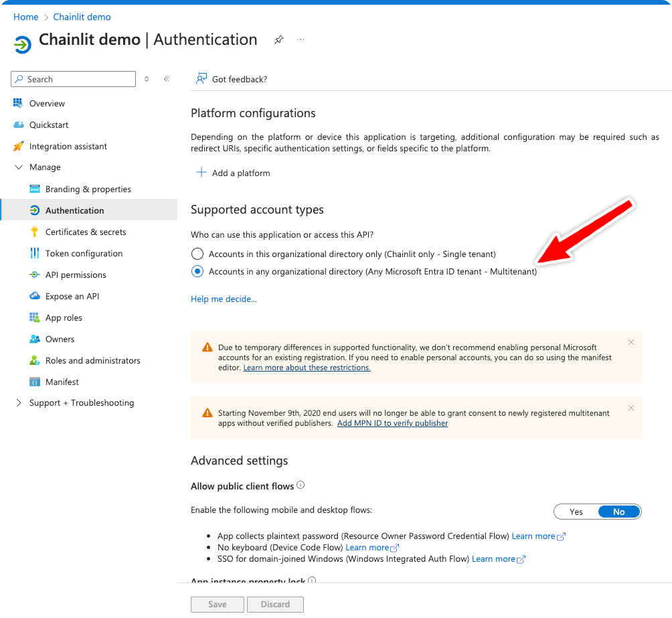Open Learn more about these restrictions link

(307, 368)
